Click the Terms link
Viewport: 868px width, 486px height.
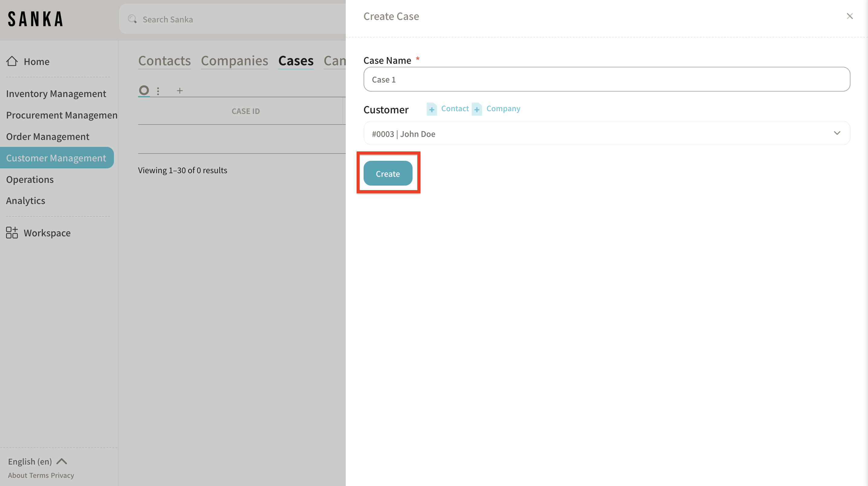click(x=39, y=475)
